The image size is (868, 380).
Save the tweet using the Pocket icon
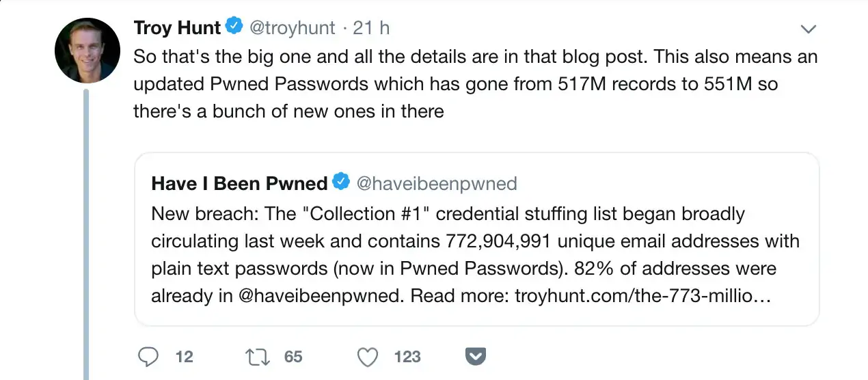click(x=475, y=356)
